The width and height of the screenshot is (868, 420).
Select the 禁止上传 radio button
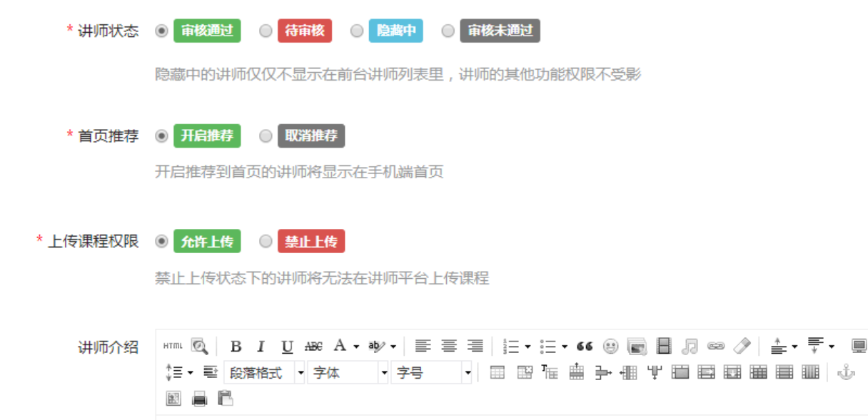[265, 241]
